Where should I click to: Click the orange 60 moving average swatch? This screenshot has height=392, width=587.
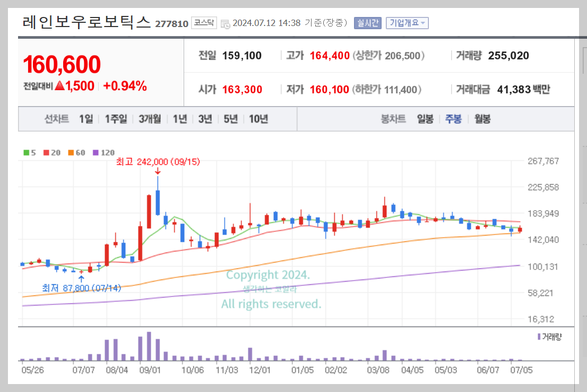pos(71,153)
